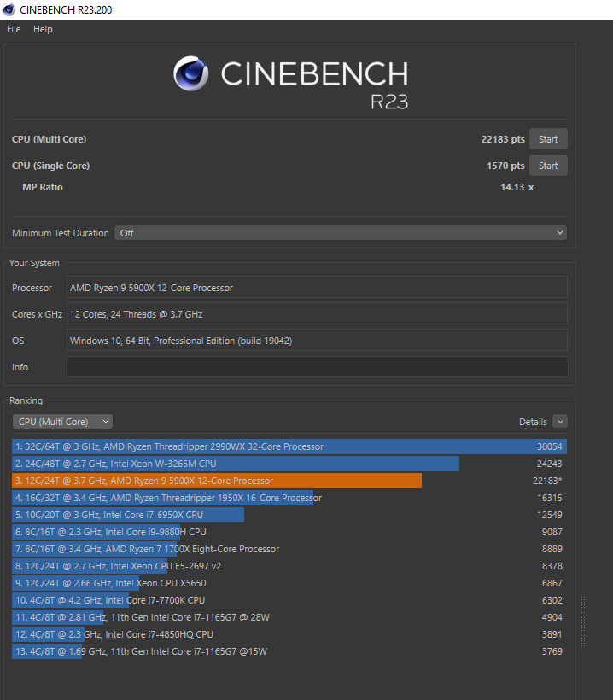Image resolution: width=613 pixels, height=700 pixels.
Task: Click the Details label
Action: pyautogui.click(x=533, y=422)
